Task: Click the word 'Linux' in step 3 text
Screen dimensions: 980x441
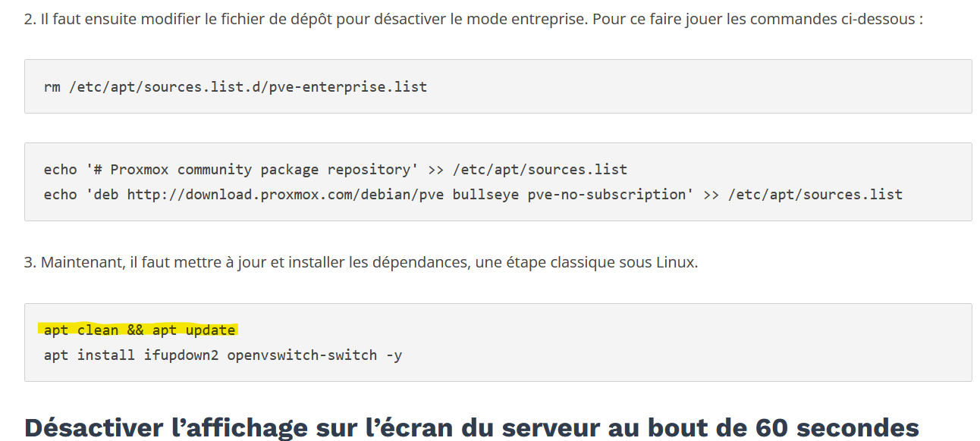Action: tap(674, 263)
